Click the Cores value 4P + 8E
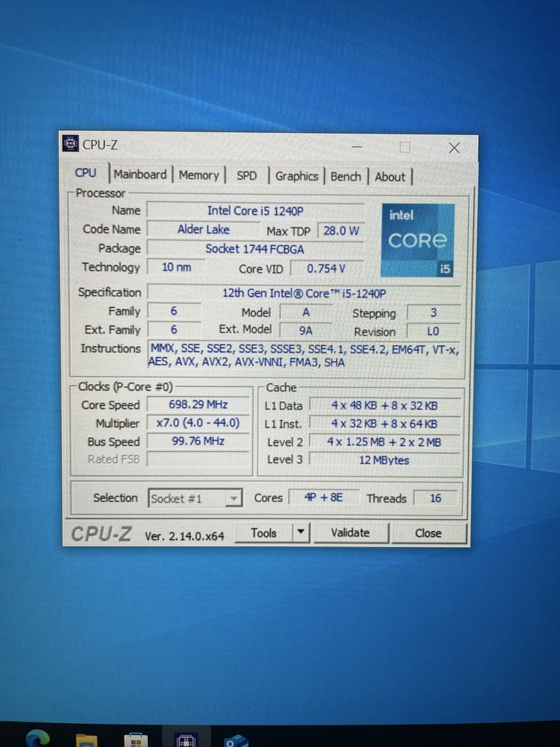The height and width of the screenshot is (747, 560). pyautogui.click(x=324, y=498)
